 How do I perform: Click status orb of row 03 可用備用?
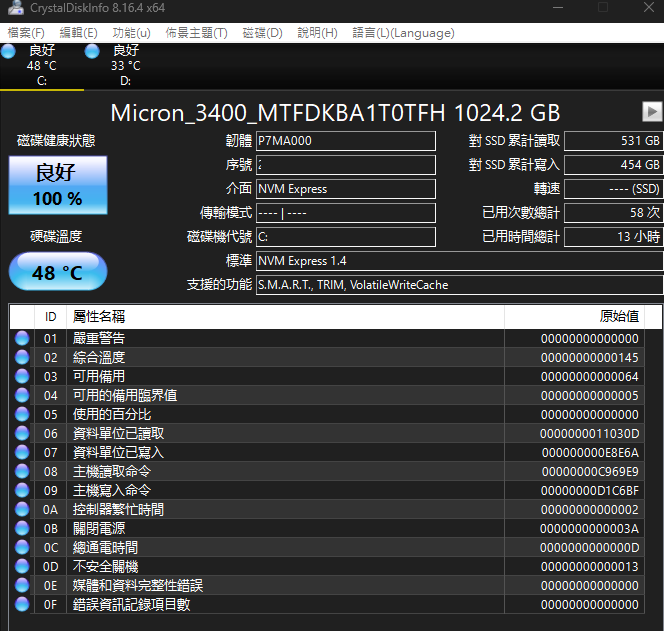click(22, 376)
